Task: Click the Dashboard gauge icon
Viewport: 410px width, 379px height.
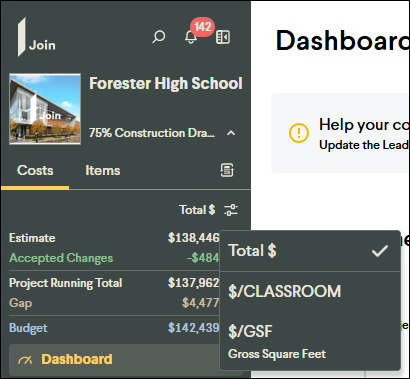Action: (25, 360)
